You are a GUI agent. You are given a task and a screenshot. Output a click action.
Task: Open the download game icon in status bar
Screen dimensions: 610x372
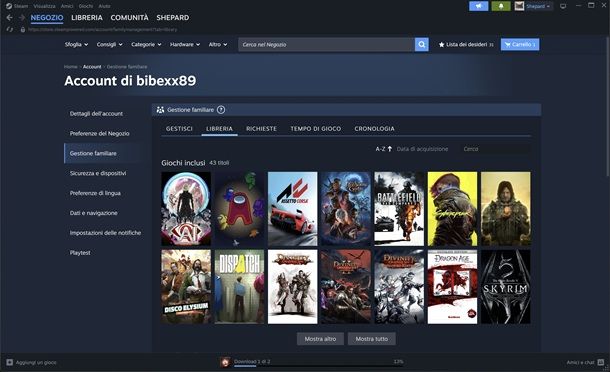225,362
